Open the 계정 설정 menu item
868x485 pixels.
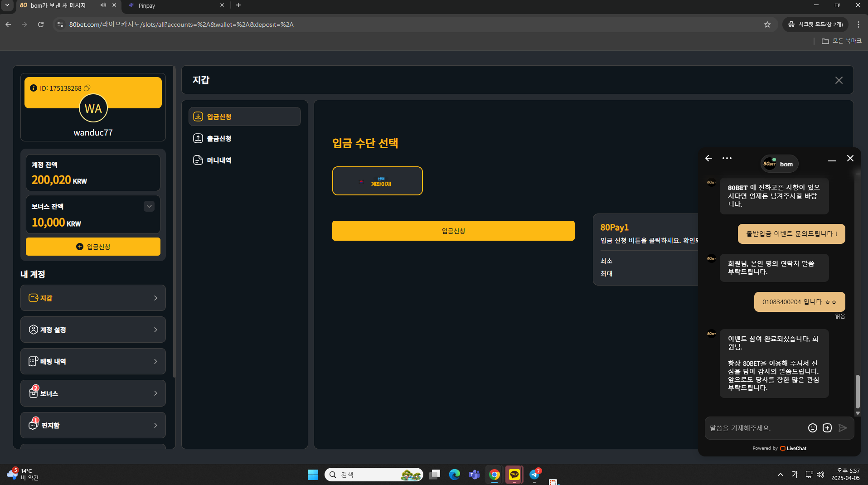[93, 330]
